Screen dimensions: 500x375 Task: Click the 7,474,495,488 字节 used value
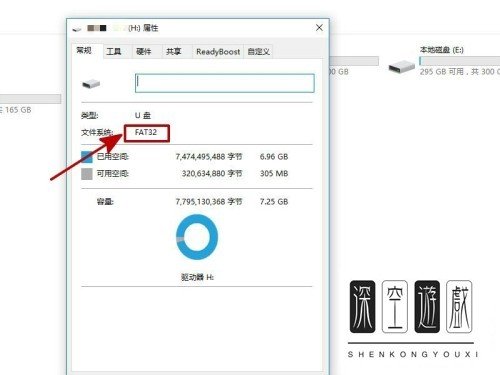209,156
